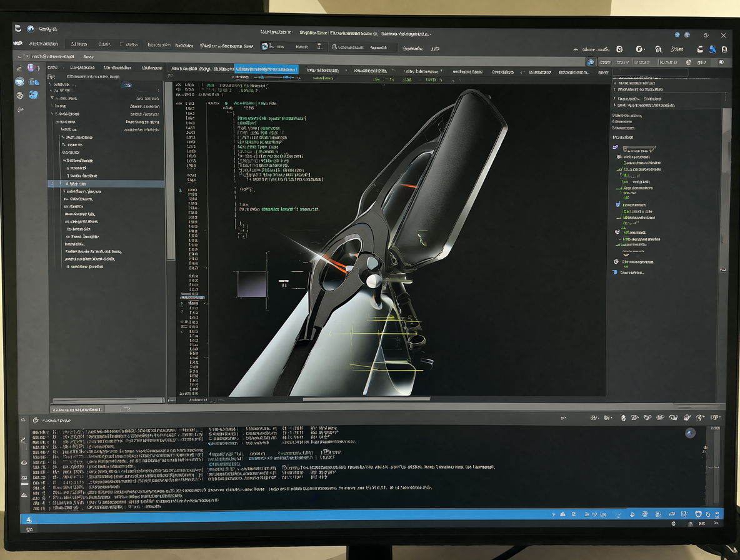
Task: Click the vertical scrollbar of the right panel
Action: [726, 191]
